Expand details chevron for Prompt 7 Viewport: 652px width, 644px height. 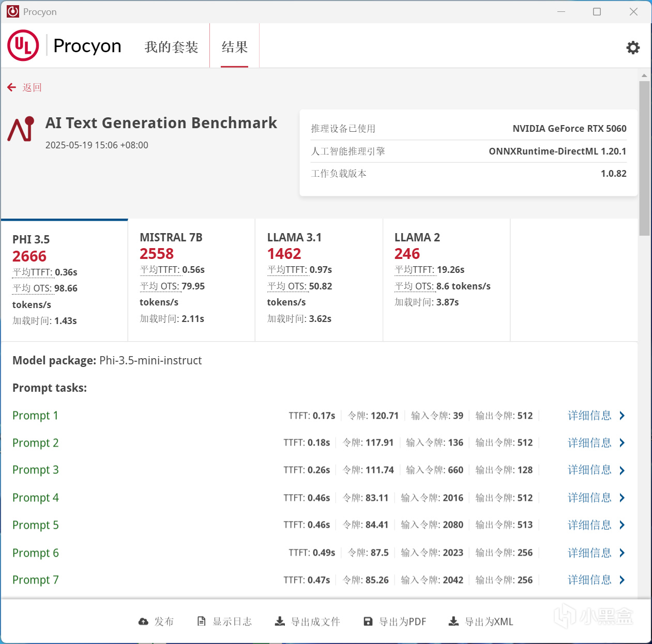[622, 579]
